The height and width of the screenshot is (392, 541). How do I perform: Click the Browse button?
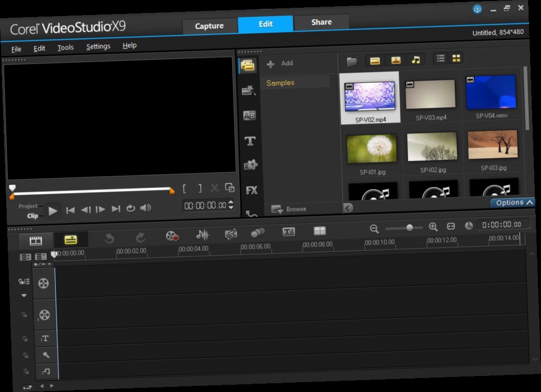289,209
